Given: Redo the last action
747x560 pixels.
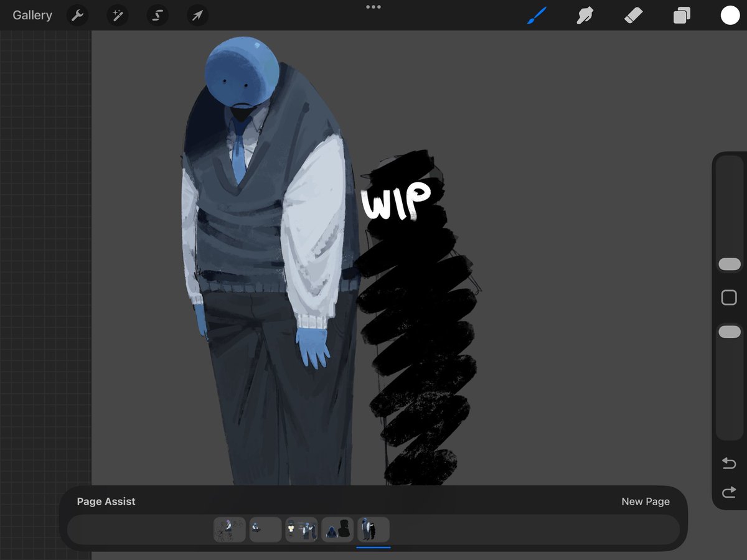Looking at the screenshot, I should 729,493.
